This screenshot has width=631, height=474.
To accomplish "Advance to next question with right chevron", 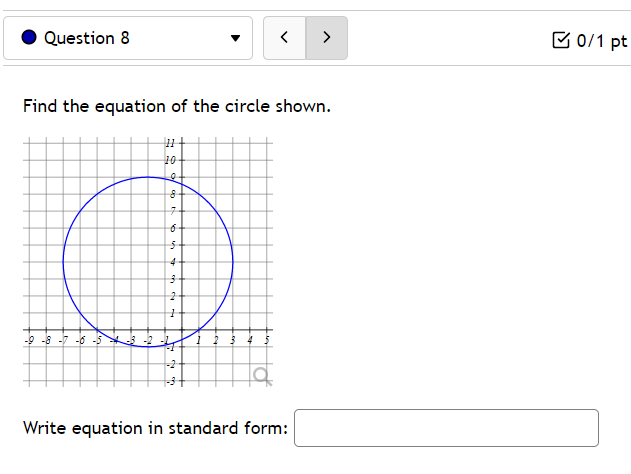I will tap(327, 38).
